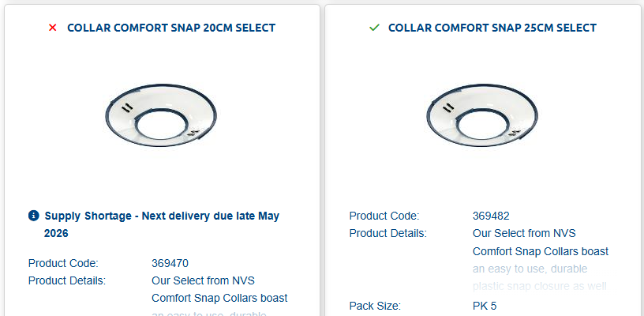
Task: Click product code 369482
Action: 491,215
